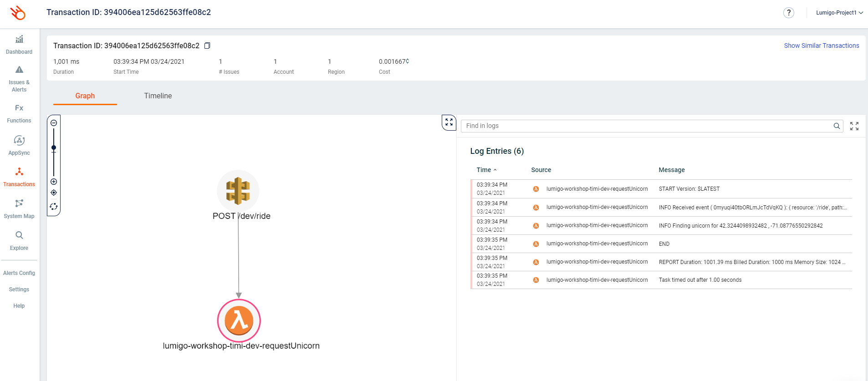
Task: Click the # Issues count value
Action: tap(220, 61)
